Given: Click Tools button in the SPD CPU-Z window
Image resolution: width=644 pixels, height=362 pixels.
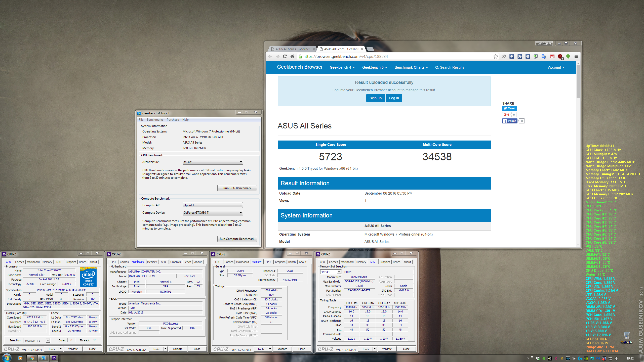Looking at the screenshot, I should (366, 349).
